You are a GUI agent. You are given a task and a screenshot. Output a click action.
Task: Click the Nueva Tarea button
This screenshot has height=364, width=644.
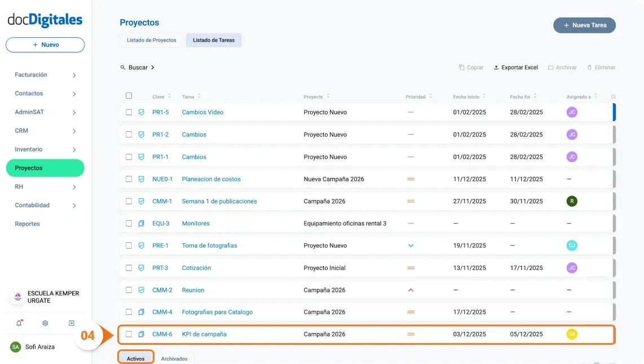click(x=584, y=25)
